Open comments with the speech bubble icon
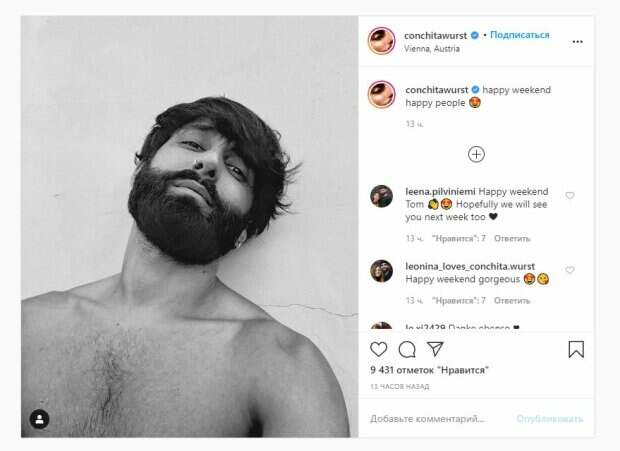The width and height of the screenshot is (620, 451). coord(407,349)
